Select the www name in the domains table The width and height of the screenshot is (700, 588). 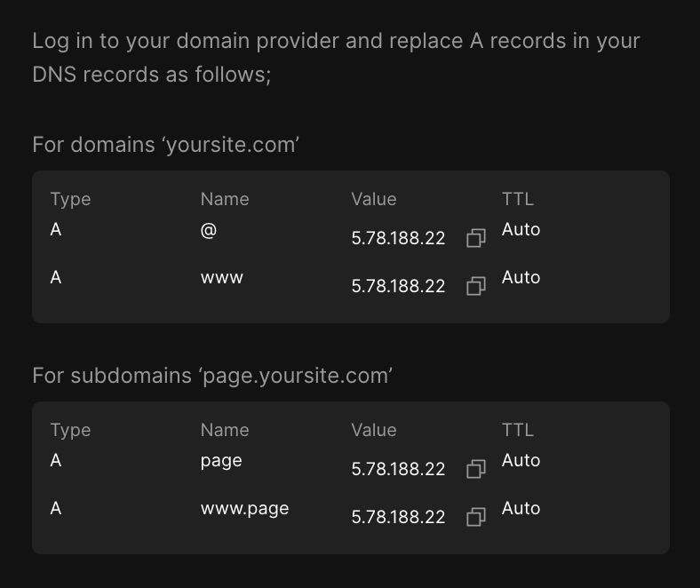pos(222,277)
